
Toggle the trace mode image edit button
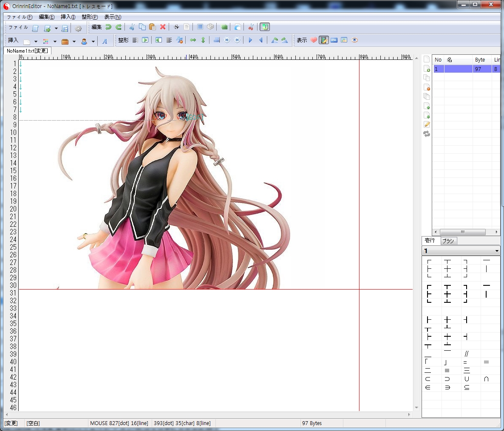coord(324,40)
